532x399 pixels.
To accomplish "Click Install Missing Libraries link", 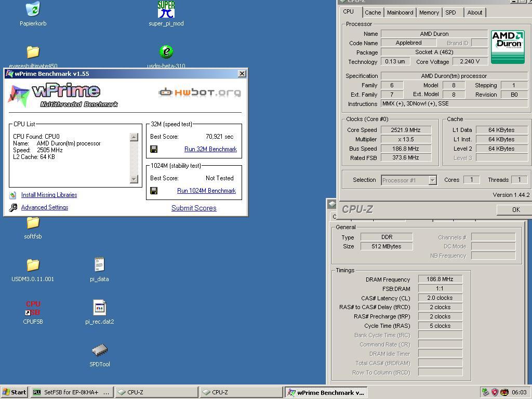I will tap(49, 195).
